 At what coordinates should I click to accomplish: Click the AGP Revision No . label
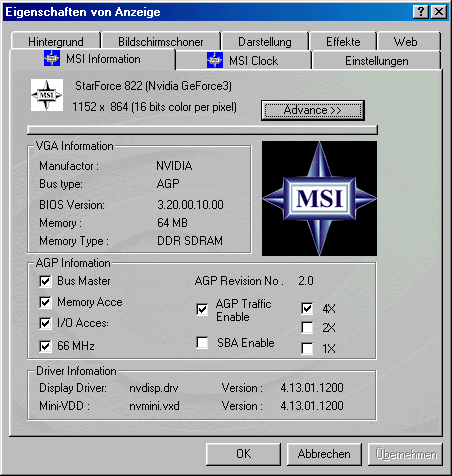click(x=239, y=281)
